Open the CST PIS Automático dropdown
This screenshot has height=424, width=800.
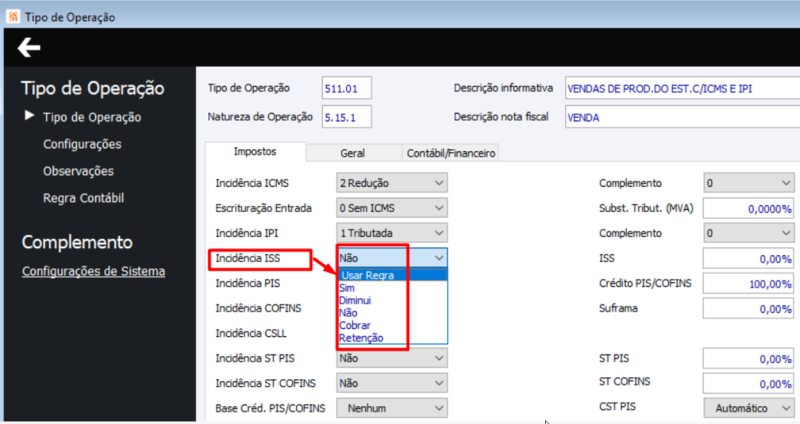pos(748,408)
